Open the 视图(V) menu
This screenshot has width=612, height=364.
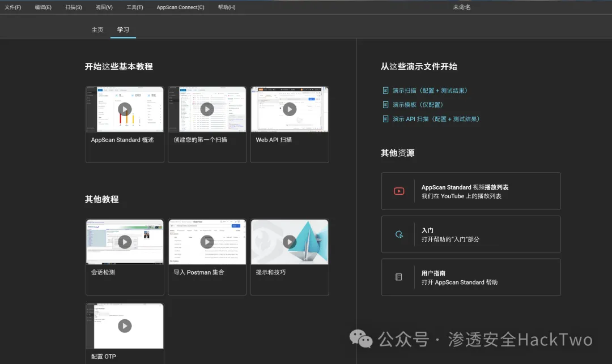tap(104, 7)
